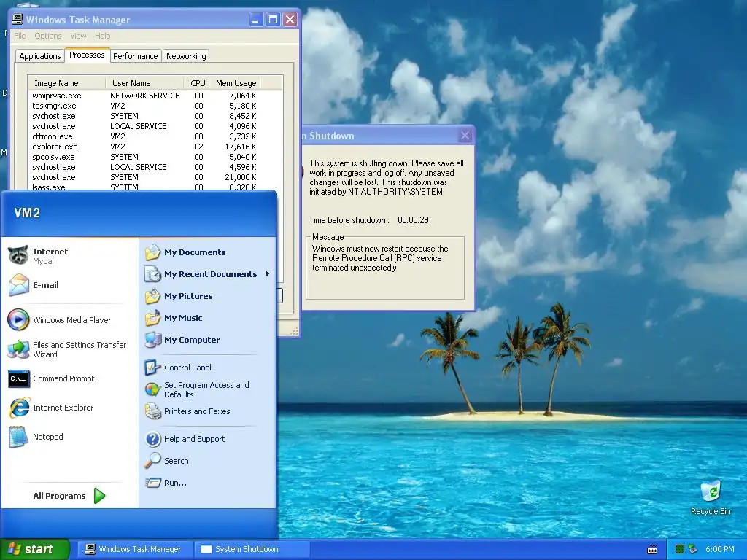747x560 pixels.
Task: Open My Music folder icon
Action: coord(153,318)
